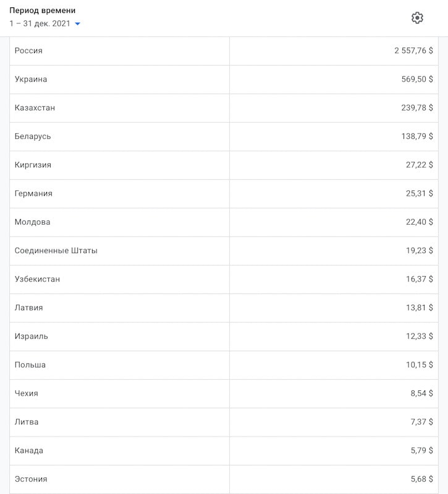The width and height of the screenshot is (448, 494).
Task: Select the Чехия entry
Action: 224,394
